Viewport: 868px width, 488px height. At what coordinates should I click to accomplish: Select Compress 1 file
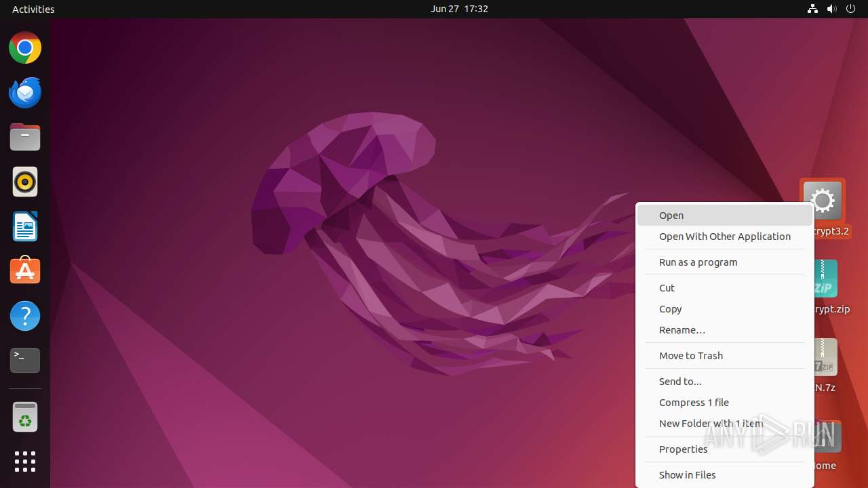coord(725,403)
